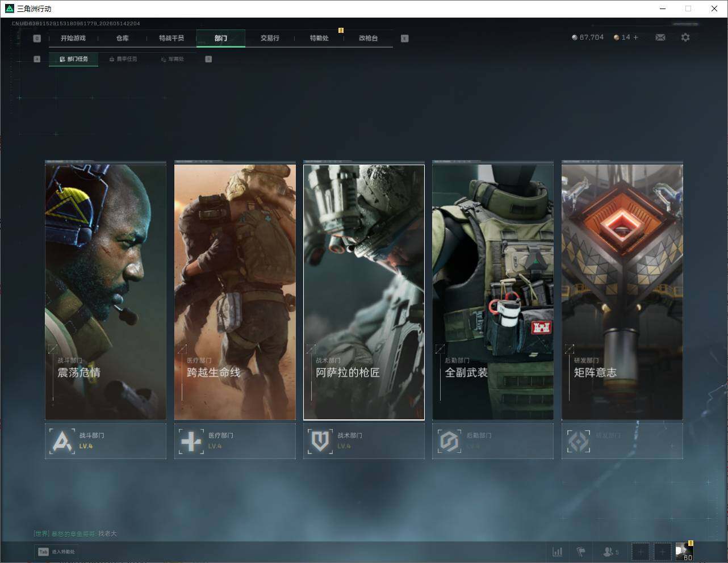728x563 pixels.
Task: Select the 部门 tab
Action: 221,38
